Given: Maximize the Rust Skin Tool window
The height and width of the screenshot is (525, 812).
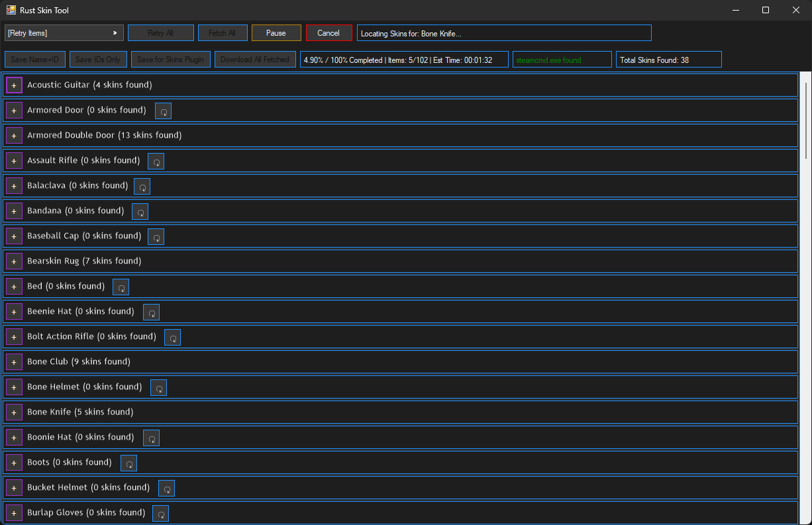Looking at the screenshot, I should pyautogui.click(x=766, y=10).
